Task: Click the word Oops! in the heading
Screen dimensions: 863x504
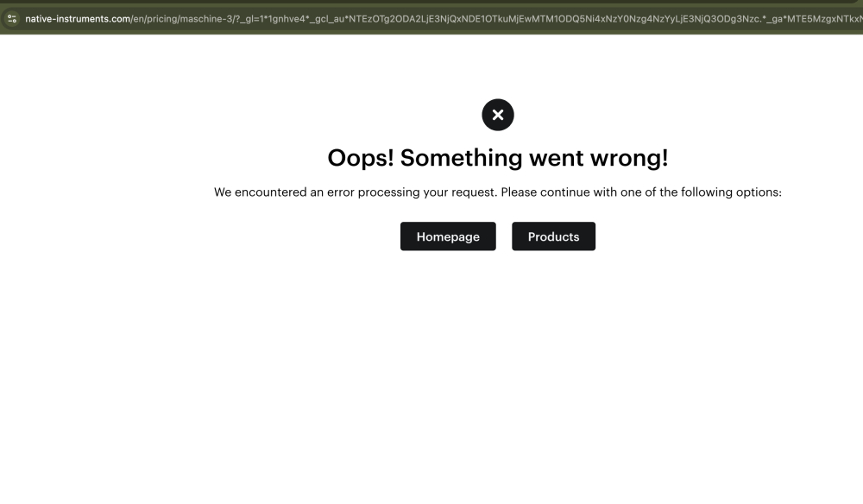Action: point(361,159)
